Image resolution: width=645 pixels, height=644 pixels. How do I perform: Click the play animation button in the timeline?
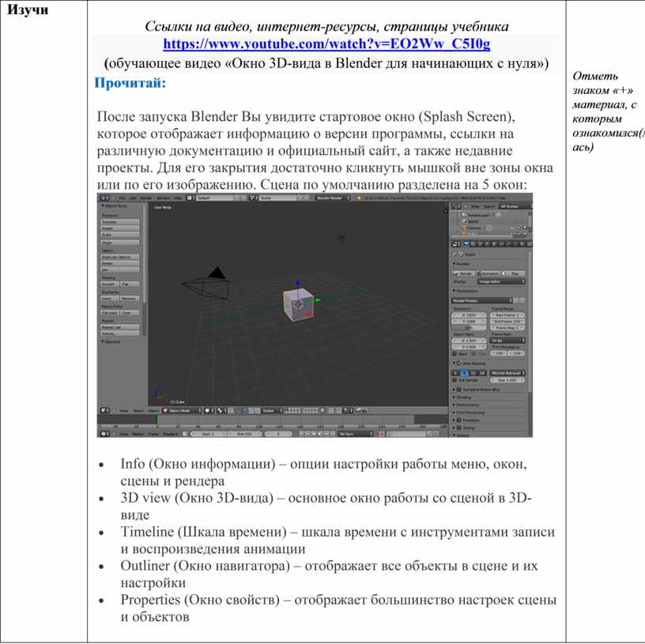(x=319, y=434)
